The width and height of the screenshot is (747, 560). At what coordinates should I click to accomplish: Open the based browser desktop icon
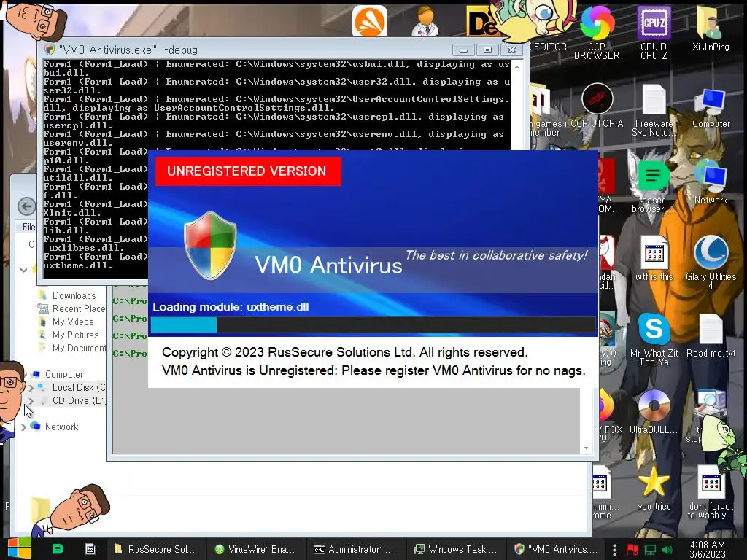(x=653, y=187)
